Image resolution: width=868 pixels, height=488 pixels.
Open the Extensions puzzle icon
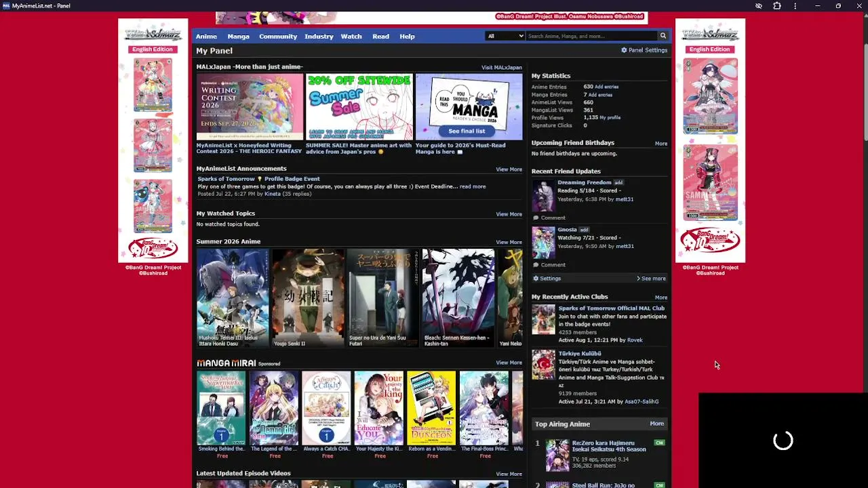[x=777, y=6]
